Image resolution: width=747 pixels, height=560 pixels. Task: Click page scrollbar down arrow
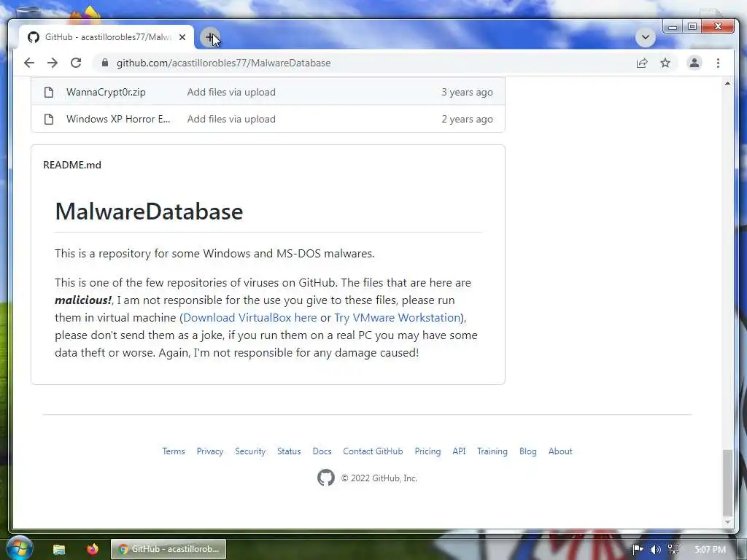click(x=727, y=522)
